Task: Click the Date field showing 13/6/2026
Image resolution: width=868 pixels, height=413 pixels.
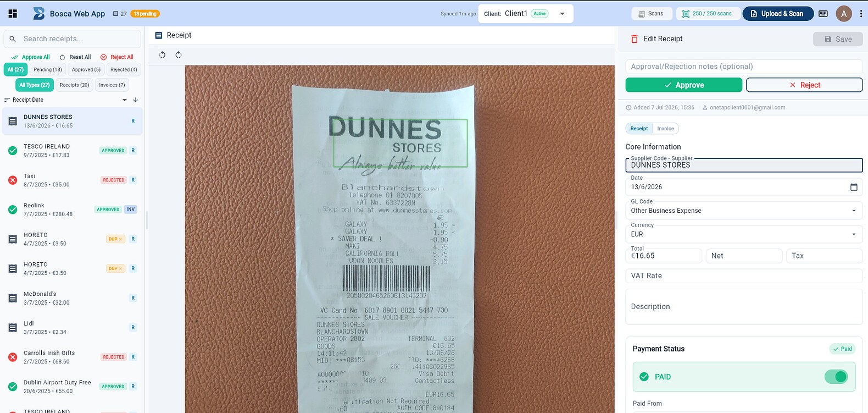Action: coord(744,187)
